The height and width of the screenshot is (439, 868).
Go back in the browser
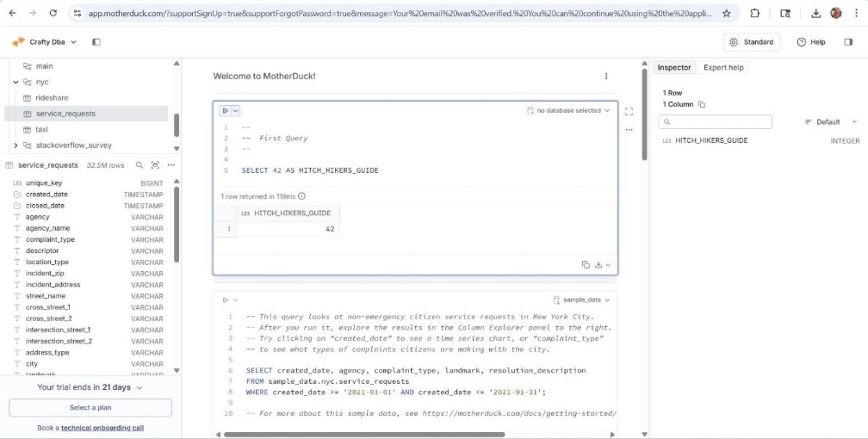[x=13, y=13]
